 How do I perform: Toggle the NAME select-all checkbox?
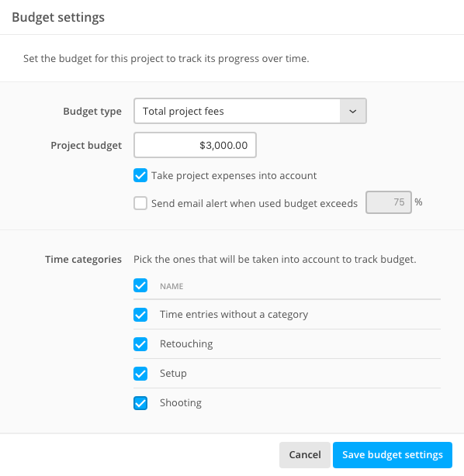(140, 285)
